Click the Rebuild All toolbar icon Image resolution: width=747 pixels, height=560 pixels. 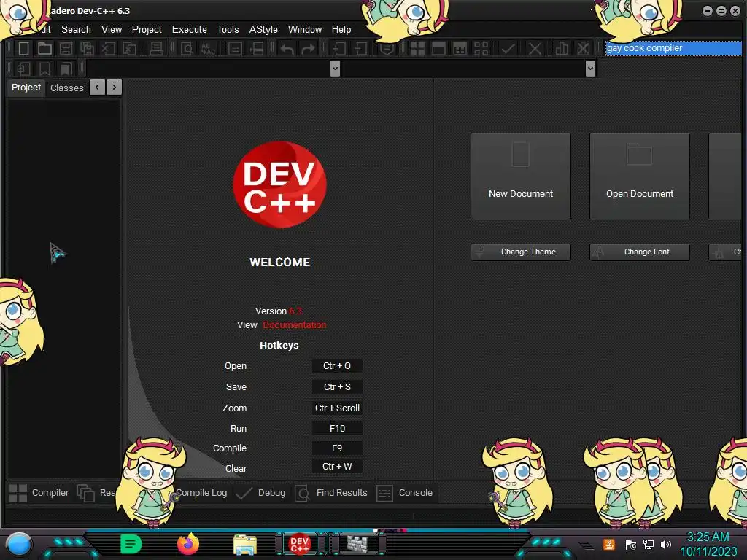(x=481, y=48)
